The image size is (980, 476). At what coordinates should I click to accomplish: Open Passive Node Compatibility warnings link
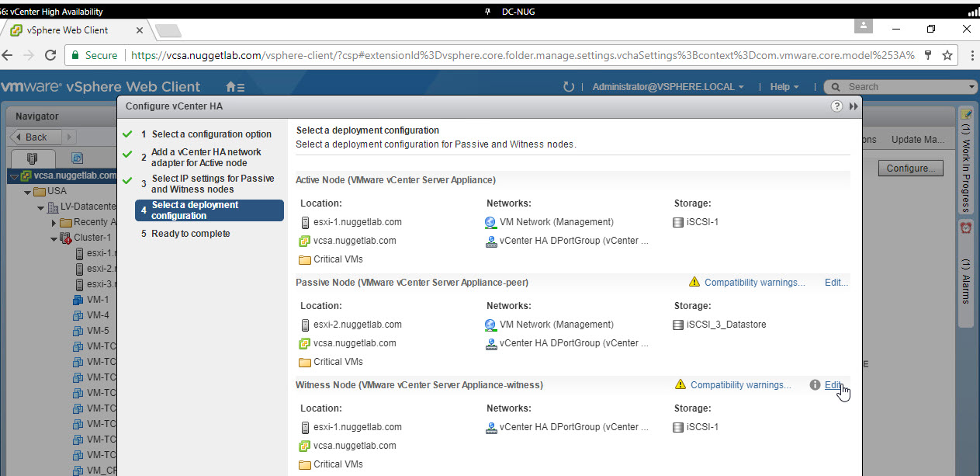(x=754, y=283)
